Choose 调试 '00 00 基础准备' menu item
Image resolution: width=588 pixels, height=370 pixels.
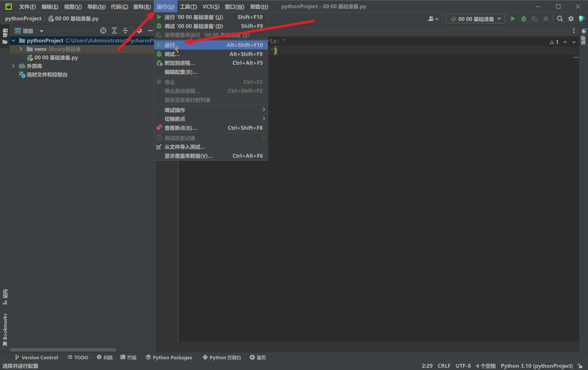(211, 26)
